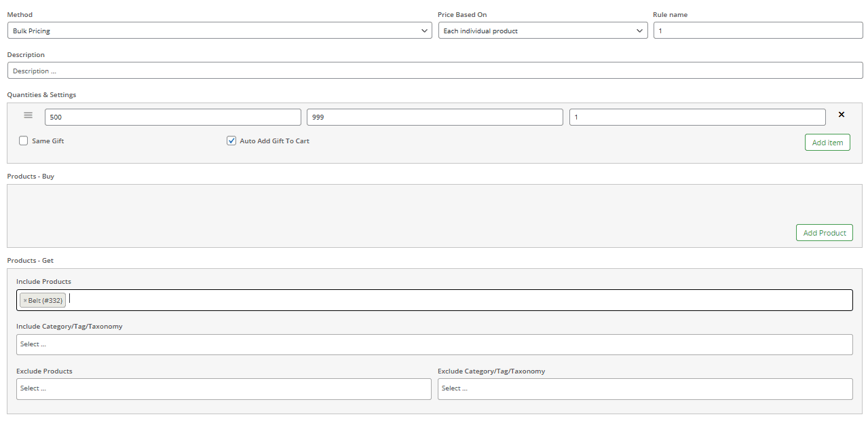Delete quantity row with X icon
This screenshot has height=421, width=868.
click(842, 115)
